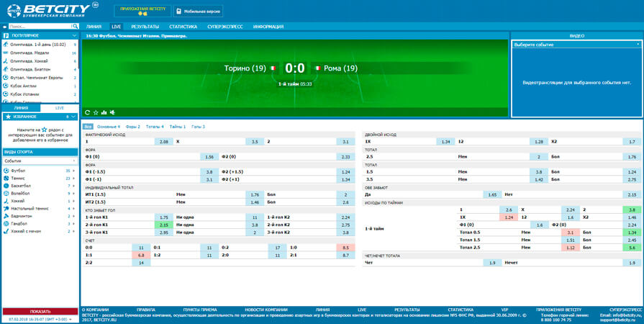The image size is (644, 324).
Task: Open match statistics with the bar chart icon
Action: (104, 112)
